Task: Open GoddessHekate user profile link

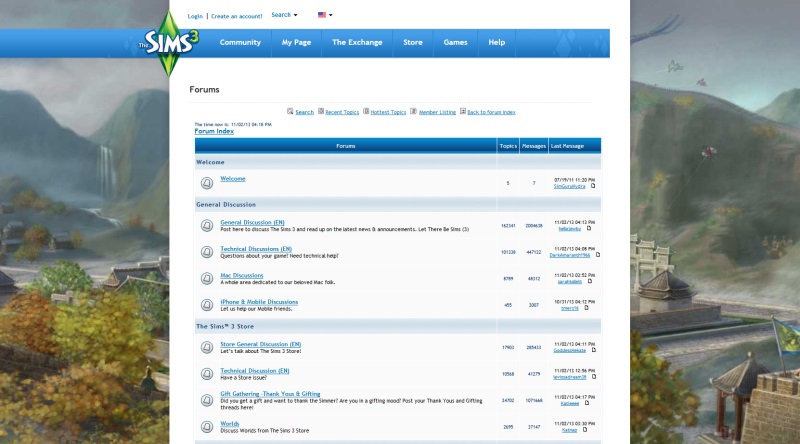Action: (x=570, y=350)
